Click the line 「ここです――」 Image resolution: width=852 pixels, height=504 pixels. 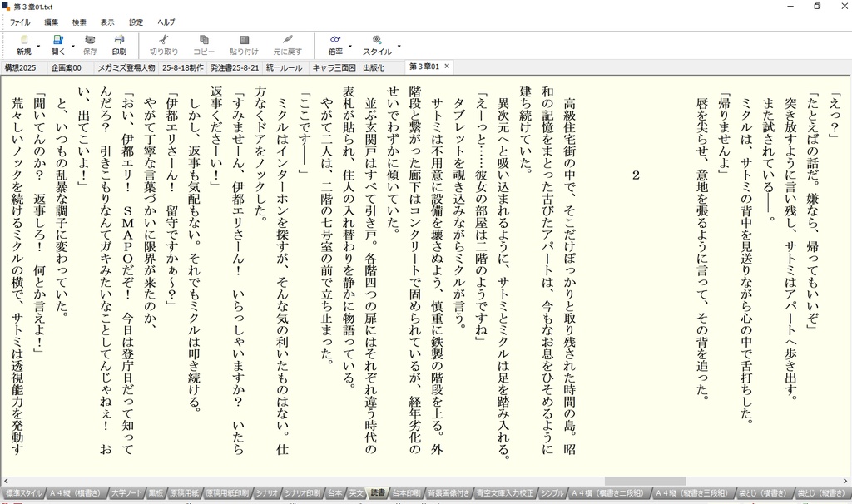(x=305, y=134)
